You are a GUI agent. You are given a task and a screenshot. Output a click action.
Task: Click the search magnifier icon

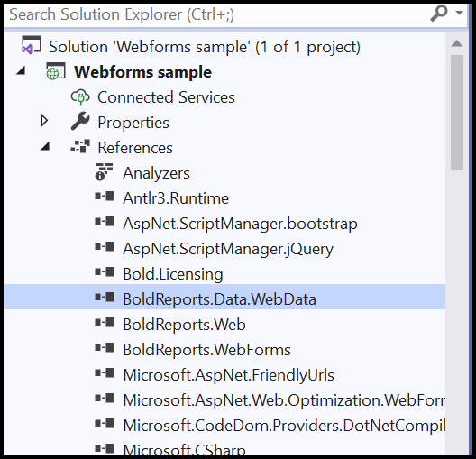click(x=439, y=14)
